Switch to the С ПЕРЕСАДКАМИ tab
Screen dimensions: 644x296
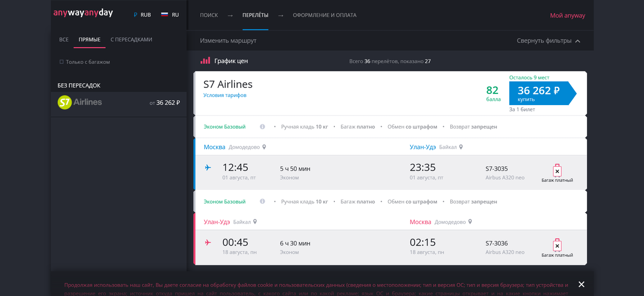click(131, 40)
